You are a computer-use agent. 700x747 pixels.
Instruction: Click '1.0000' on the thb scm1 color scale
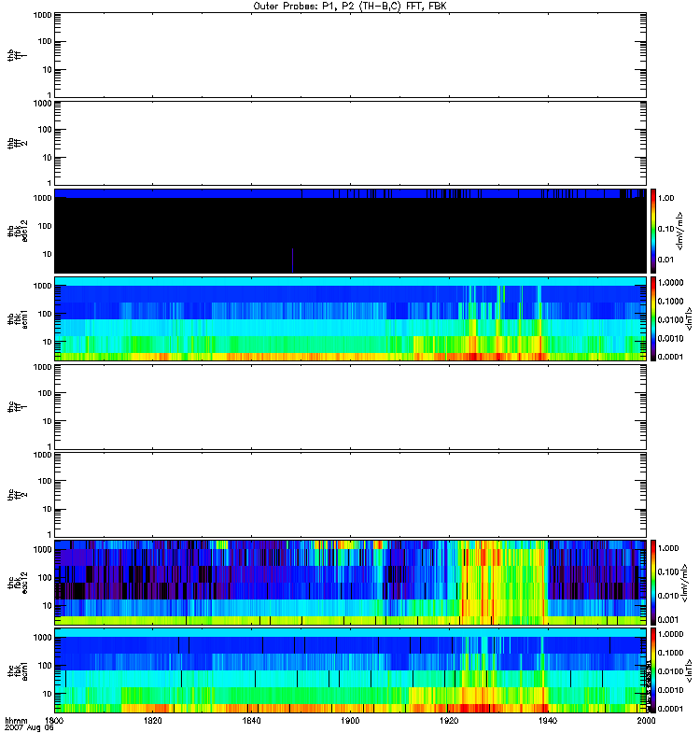(x=670, y=283)
